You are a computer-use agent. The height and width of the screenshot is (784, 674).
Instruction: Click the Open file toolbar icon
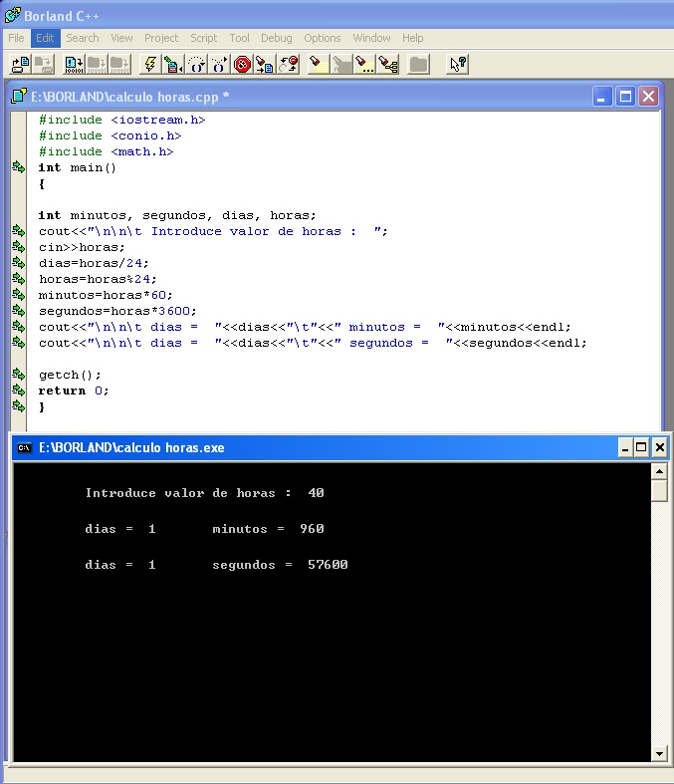(21, 65)
